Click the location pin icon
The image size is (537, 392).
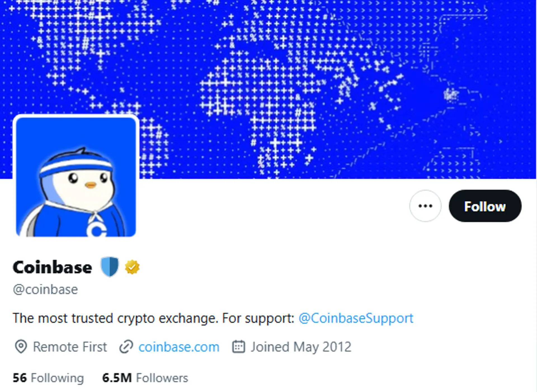(21, 347)
